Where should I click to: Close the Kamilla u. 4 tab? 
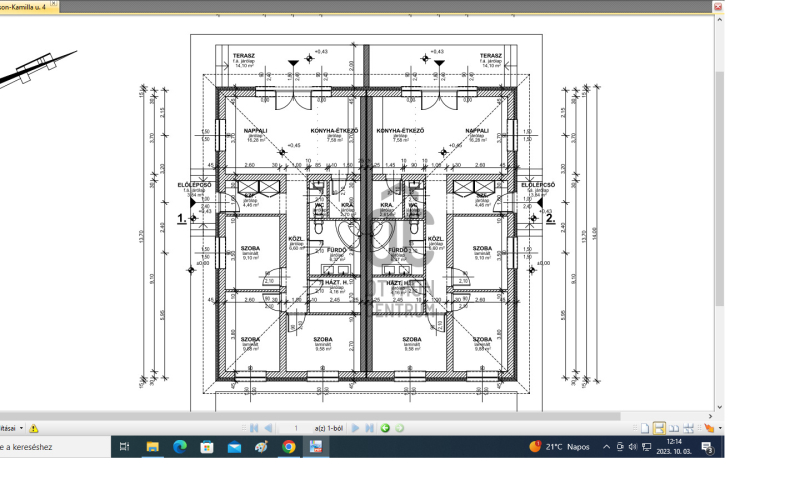54,4
